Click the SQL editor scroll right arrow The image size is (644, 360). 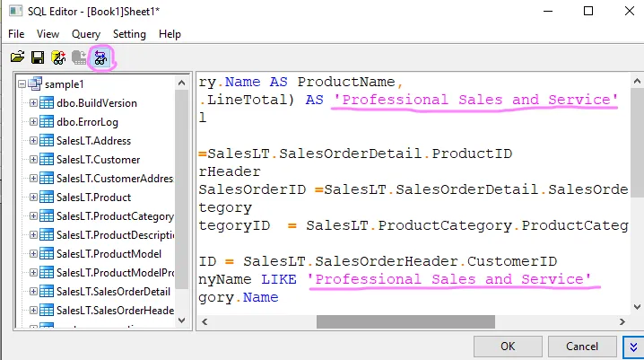[x=622, y=321]
